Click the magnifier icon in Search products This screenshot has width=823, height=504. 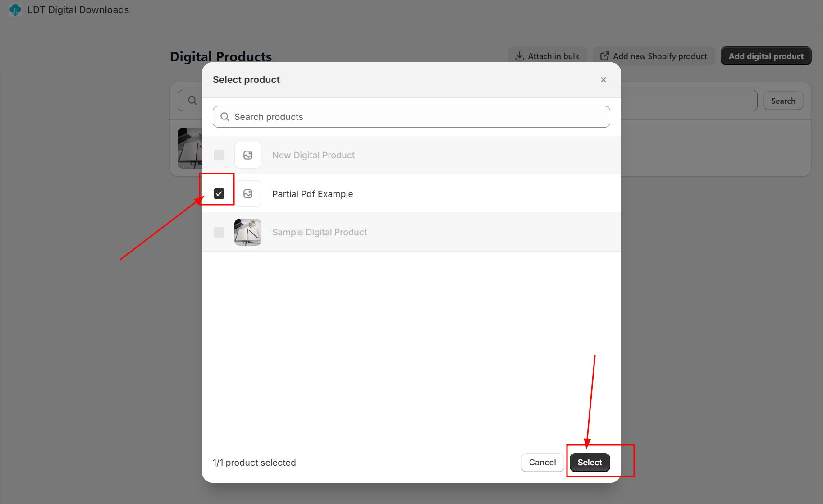point(224,117)
